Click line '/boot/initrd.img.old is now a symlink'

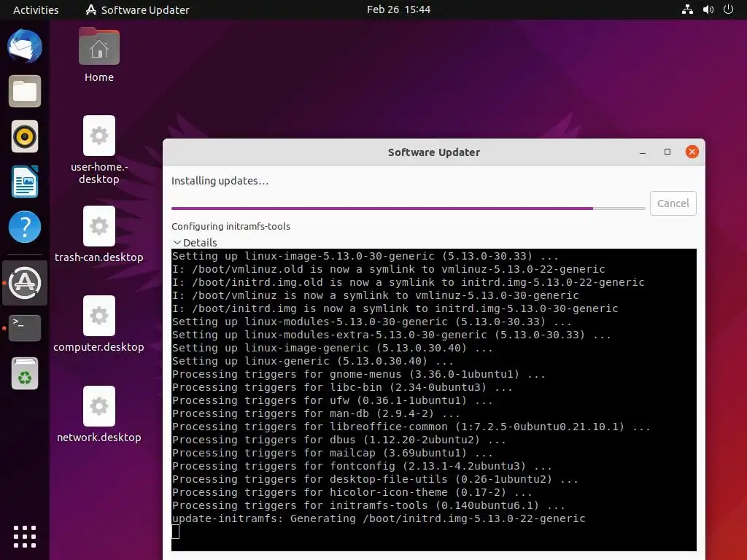click(x=409, y=282)
